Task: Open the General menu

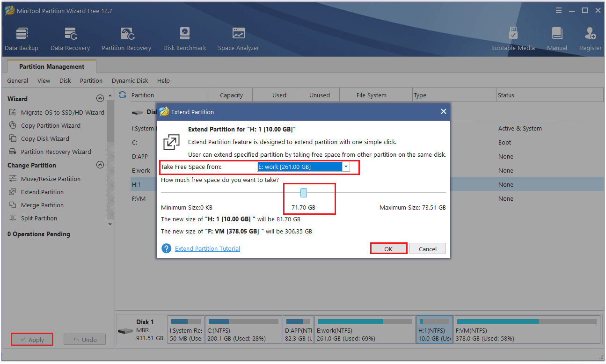Action: tap(18, 80)
